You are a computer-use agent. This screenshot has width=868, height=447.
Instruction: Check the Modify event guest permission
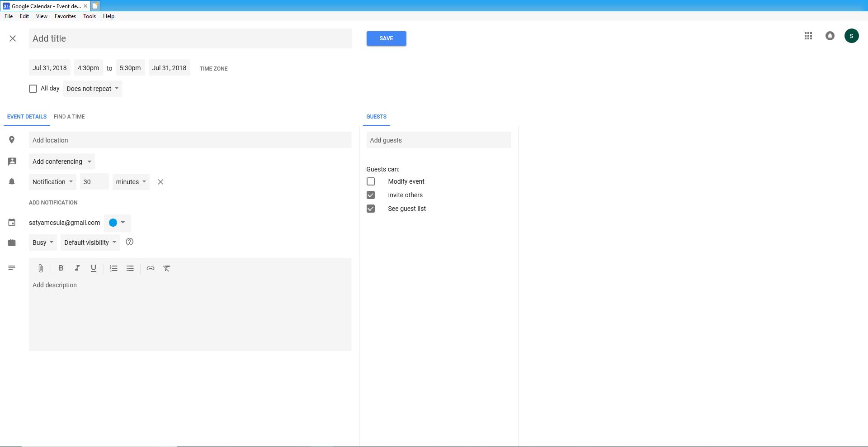click(x=371, y=181)
